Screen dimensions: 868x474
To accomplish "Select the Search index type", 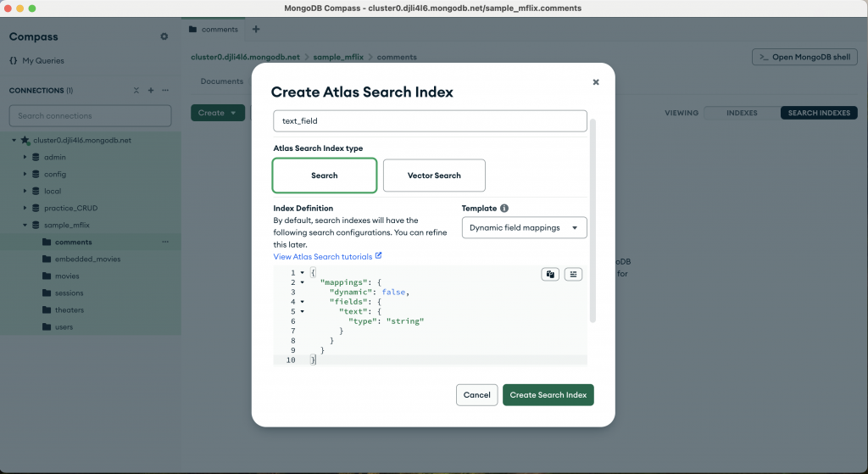I will [325, 176].
